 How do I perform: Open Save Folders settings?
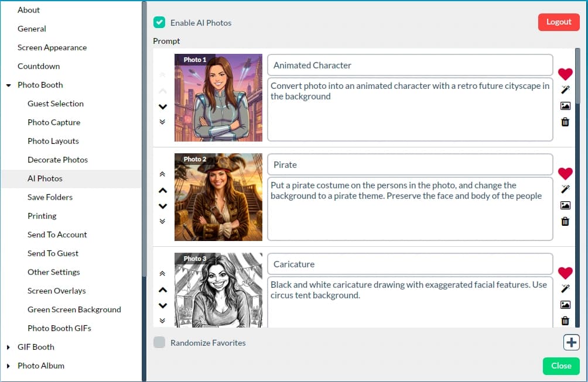pyautogui.click(x=50, y=197)
